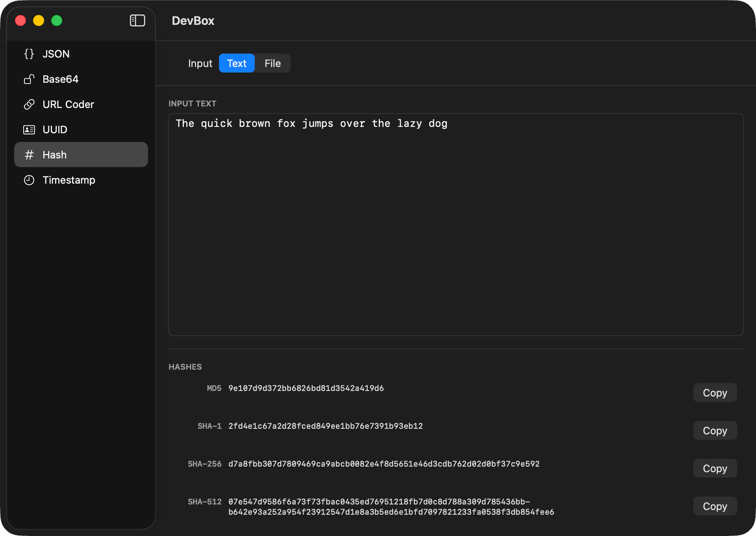Open the UUID tool
This screenshot has height=536, width=756.
[81, 130]
